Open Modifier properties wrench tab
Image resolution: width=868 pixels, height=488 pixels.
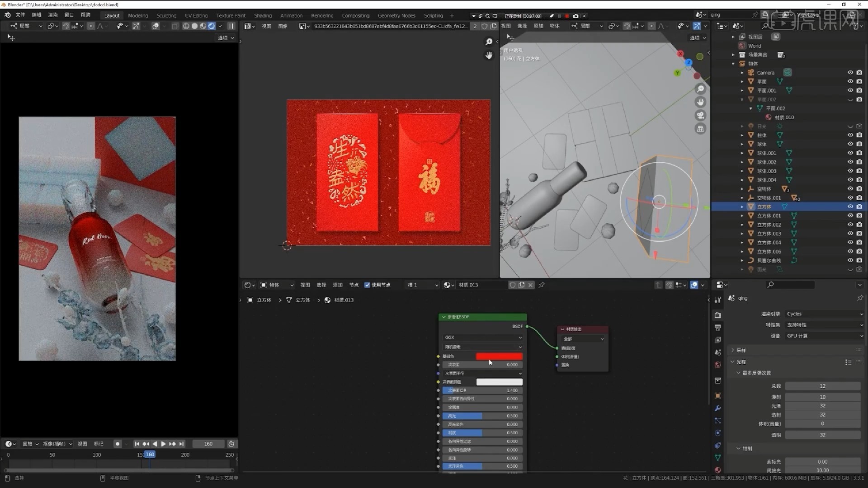pyautogui.click(x=718, y=408)
